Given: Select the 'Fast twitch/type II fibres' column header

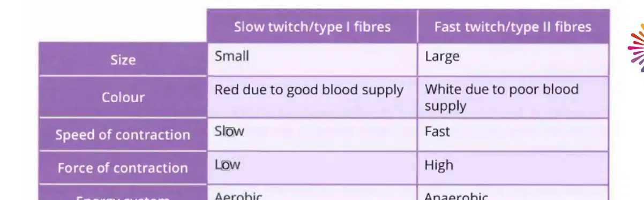Looking at the screenshot, I should (513, 27).
